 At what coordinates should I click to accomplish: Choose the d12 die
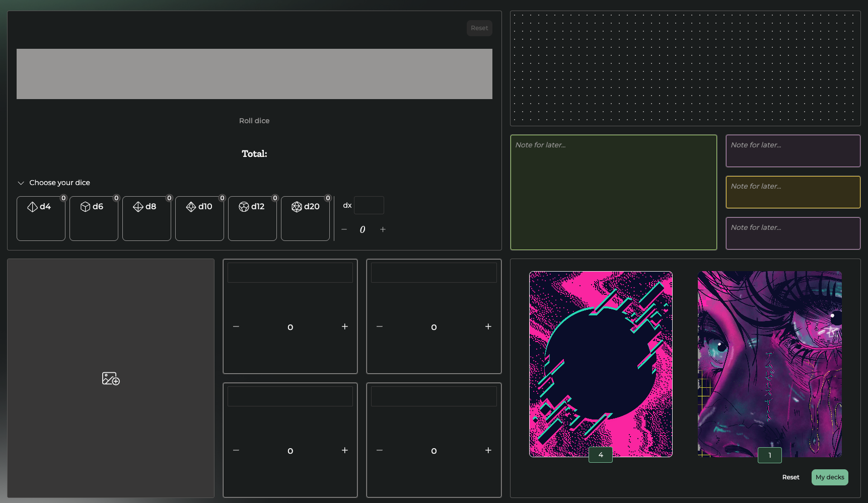pos(252,218)
